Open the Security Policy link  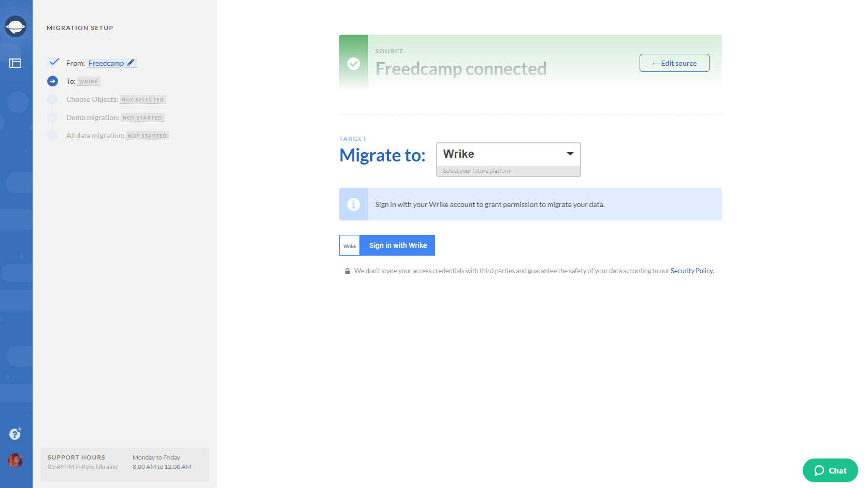(x=692, y=271)
